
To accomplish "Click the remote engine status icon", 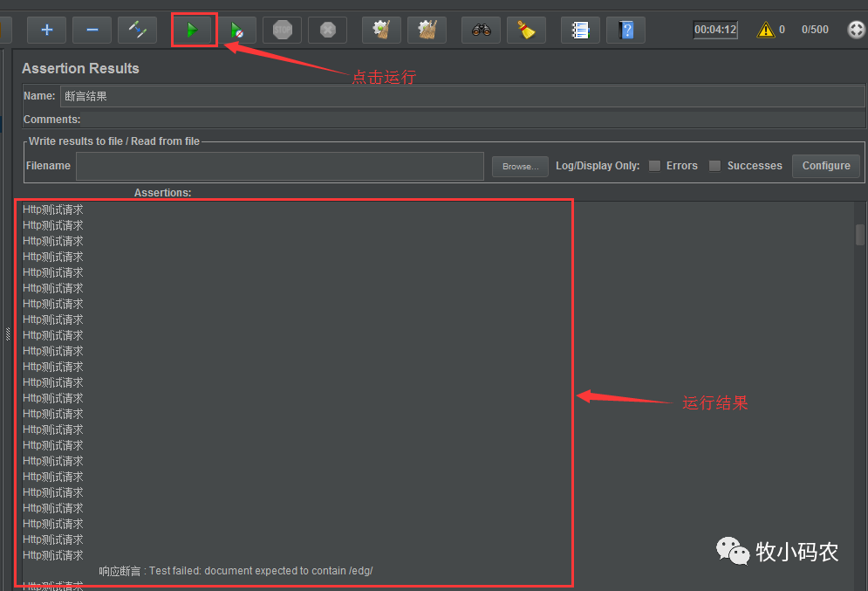I will click(x=856, y=30).
